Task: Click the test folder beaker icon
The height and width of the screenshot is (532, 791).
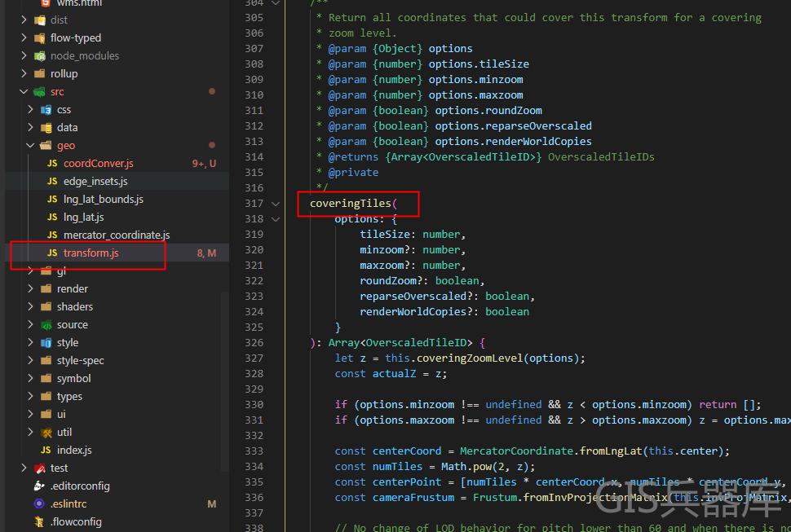Action: 40,468
